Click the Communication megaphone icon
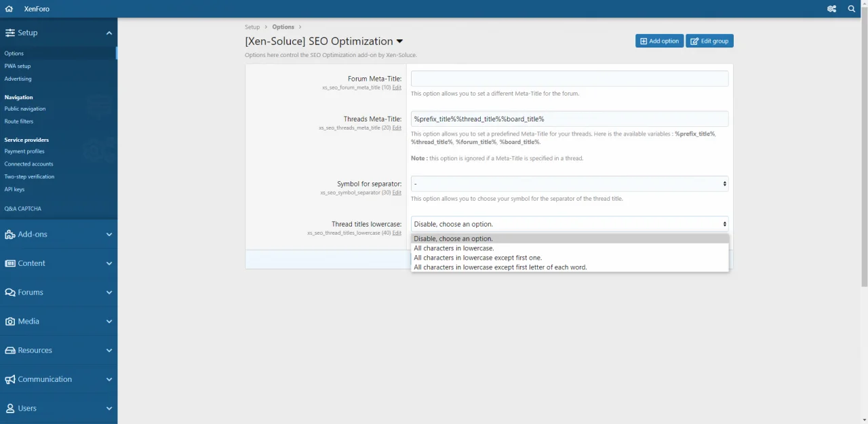The height and width of the screenshot is (424, 868). click(x=9, y=380)
